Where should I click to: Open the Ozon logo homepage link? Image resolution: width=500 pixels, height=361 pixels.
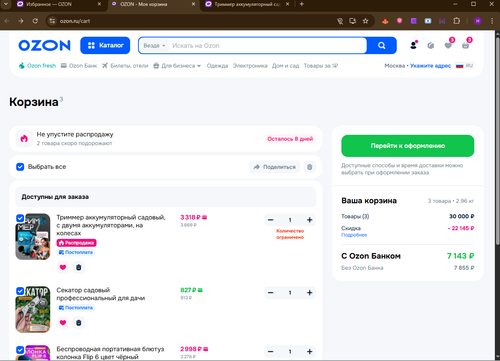(44, 45)
